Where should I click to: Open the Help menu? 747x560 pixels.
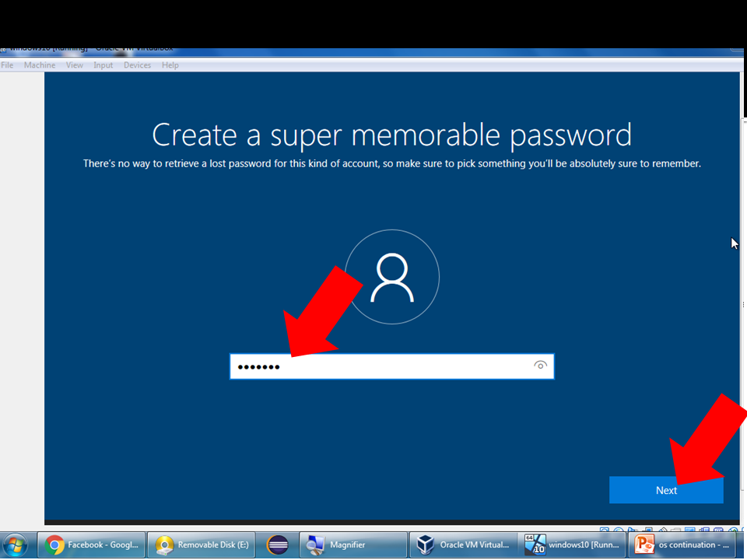170,65
